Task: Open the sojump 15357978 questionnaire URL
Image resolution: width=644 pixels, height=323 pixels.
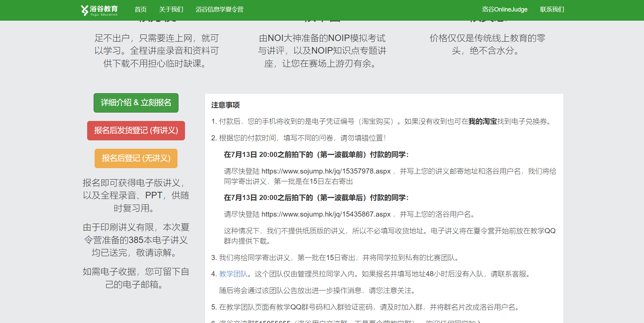Action: (x=326, y=171)
